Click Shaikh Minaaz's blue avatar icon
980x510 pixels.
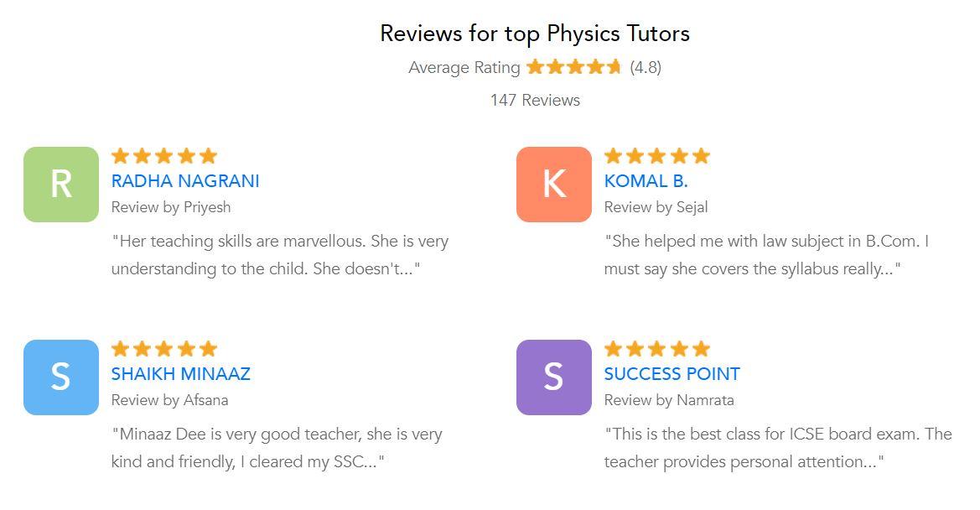tap(60, 378)
